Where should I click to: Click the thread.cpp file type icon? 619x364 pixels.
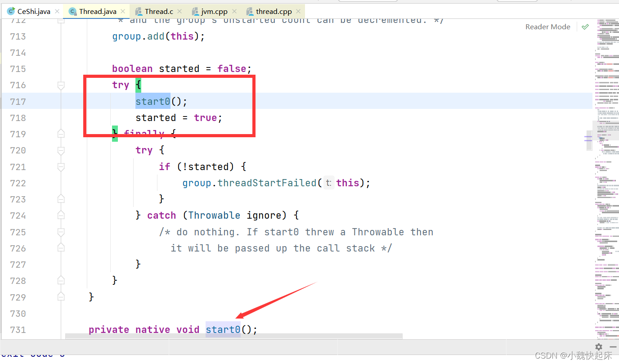click(x=250, y=11)
